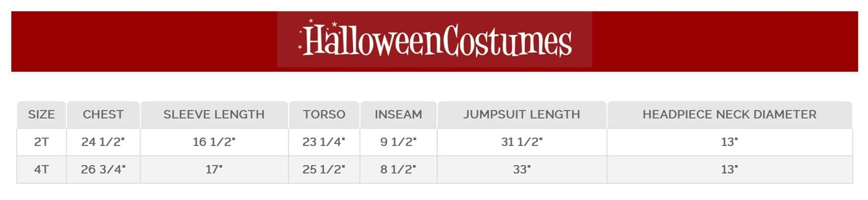Click the HalloweenCostumes logo
868x200 pixels.
tap(435, 39)
